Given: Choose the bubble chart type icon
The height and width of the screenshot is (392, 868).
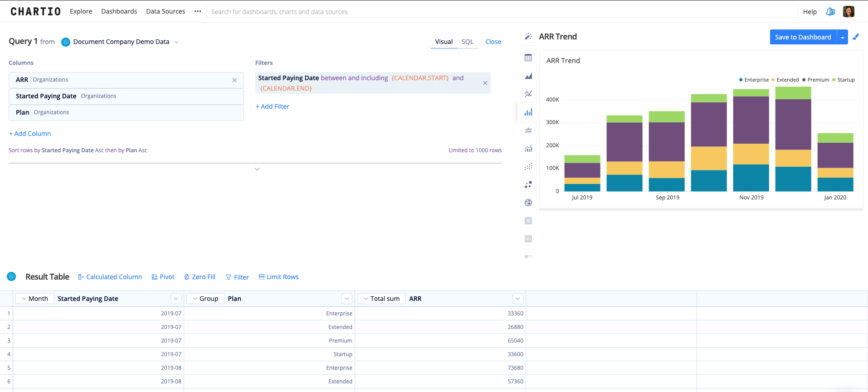Looking at the screenshot, I should [x=528, y=185].
